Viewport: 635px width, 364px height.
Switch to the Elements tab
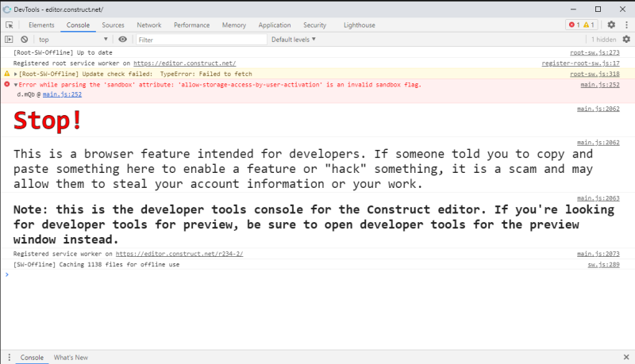click(41, 25)
